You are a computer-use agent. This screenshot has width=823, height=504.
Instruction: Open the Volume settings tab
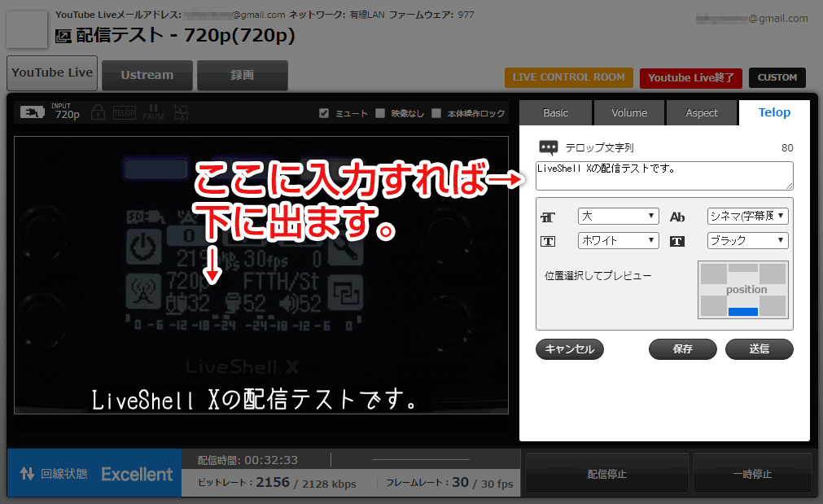pos(628,113)
